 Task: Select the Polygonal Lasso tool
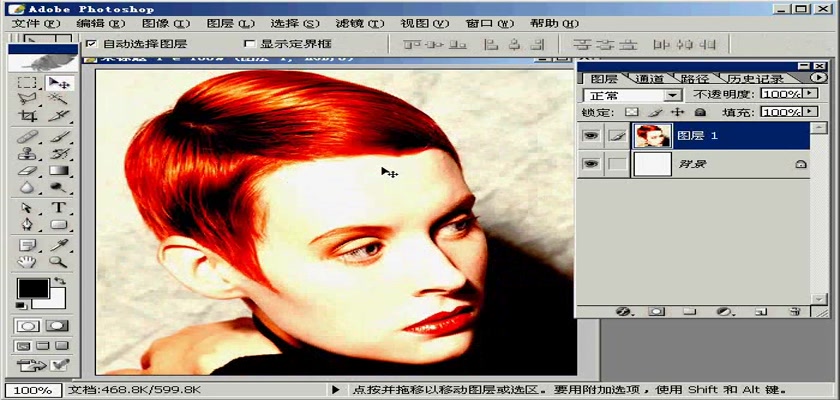(x=27, y=99)
